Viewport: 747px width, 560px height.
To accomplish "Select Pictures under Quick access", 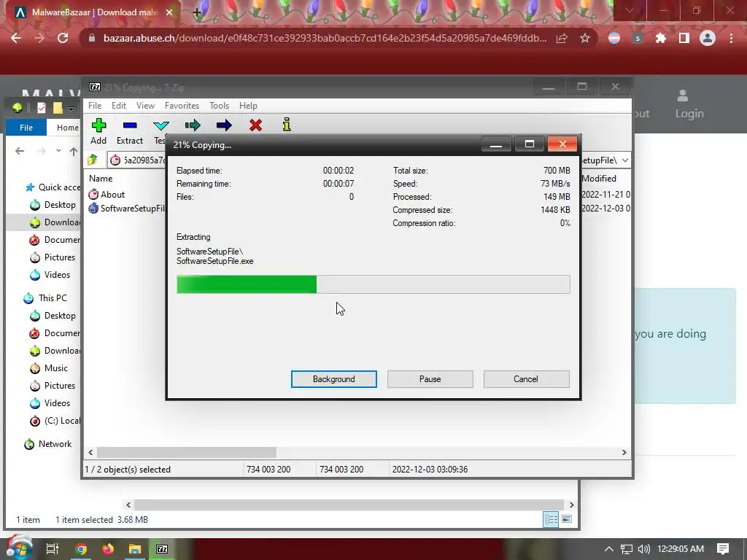I will point(53,257).
